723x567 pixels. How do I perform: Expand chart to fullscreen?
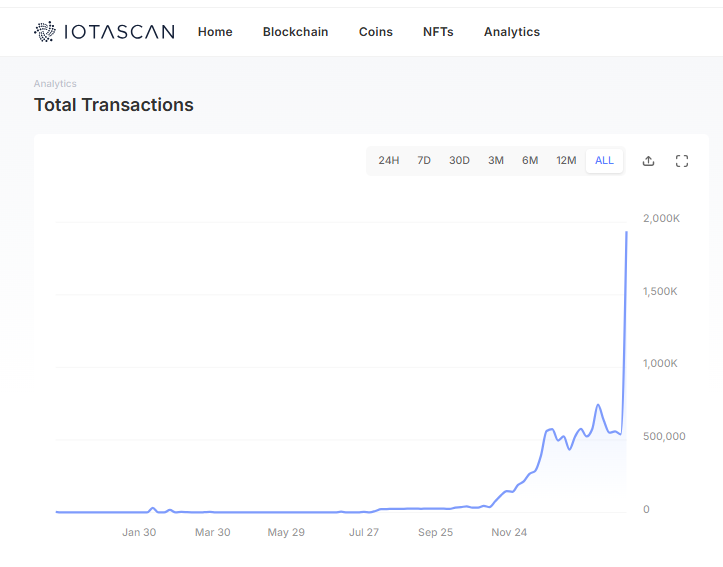point(682,161)
